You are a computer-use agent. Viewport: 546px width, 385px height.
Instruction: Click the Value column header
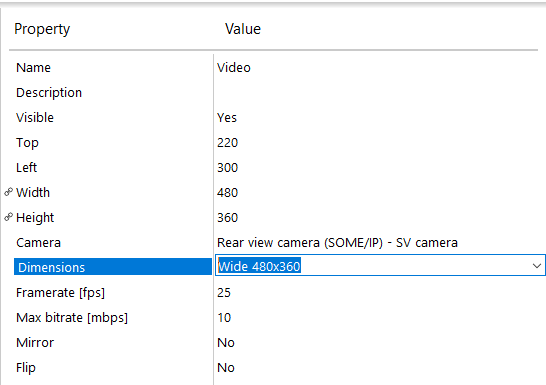click(x=243, y=29)
